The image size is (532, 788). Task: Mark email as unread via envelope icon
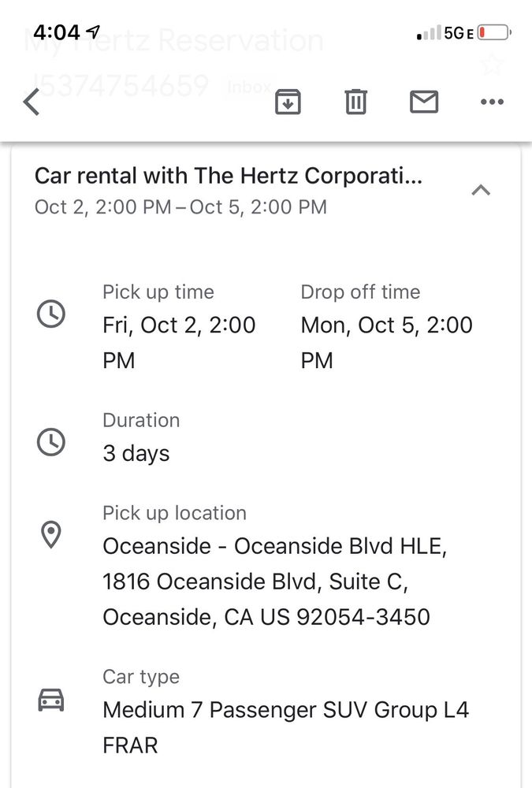tap(424, 102)
